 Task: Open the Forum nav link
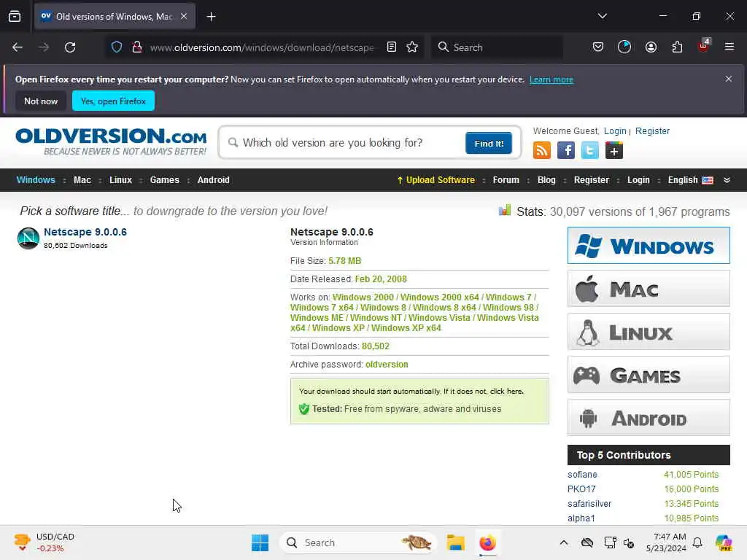click(x=506, y=180)
